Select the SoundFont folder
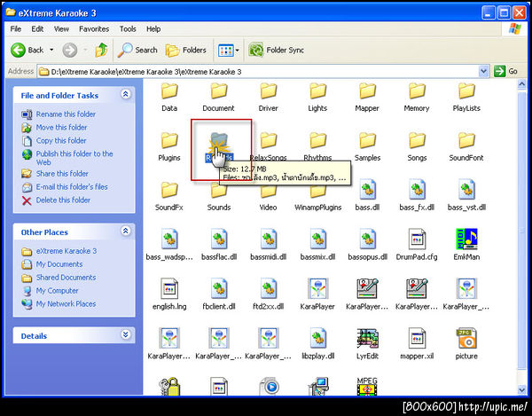This screenshot has width=532, height=416. (x=466, y=146)
